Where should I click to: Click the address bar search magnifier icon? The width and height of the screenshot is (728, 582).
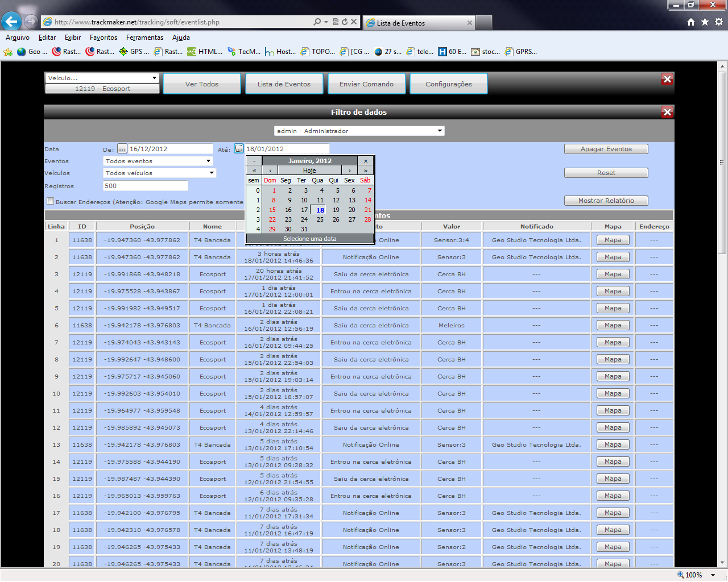click(x=317, y=22)
